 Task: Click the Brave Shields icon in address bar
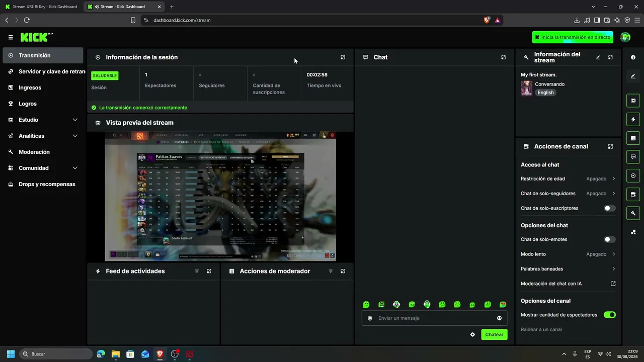(x=487, y=20)
